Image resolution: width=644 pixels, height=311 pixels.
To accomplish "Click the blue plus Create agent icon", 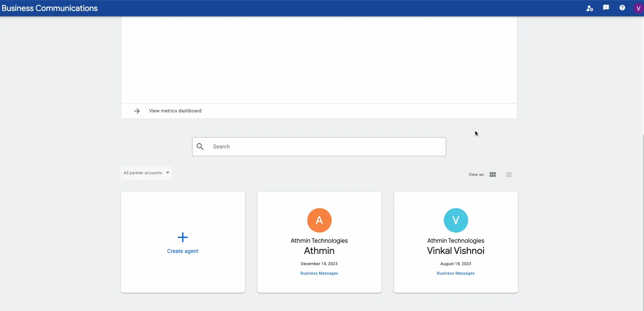I will 183,237.
